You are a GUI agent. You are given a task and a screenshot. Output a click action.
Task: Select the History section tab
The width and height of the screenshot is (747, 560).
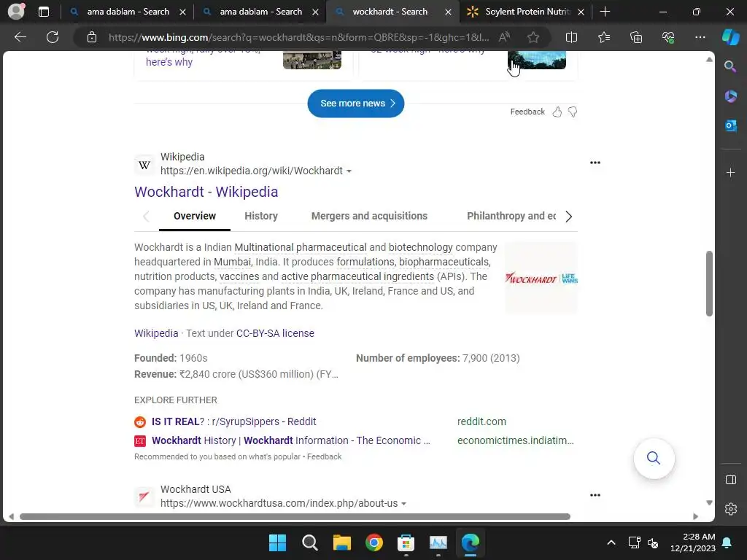coord(261,216)
